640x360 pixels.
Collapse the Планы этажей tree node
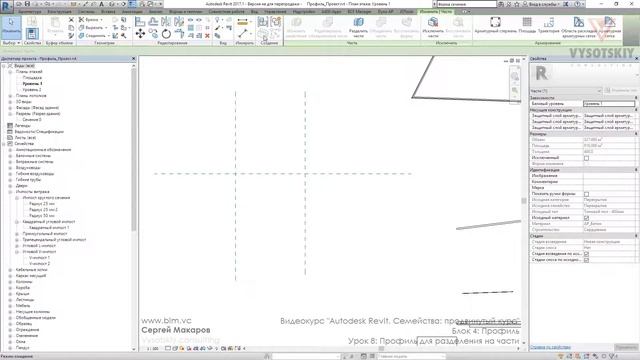(x=11, y=72)
